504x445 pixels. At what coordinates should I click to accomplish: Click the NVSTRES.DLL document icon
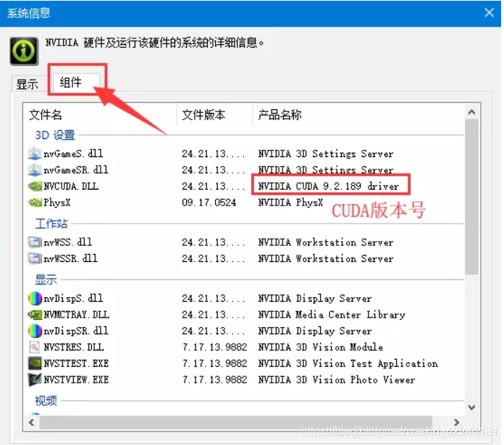point(34,347)
